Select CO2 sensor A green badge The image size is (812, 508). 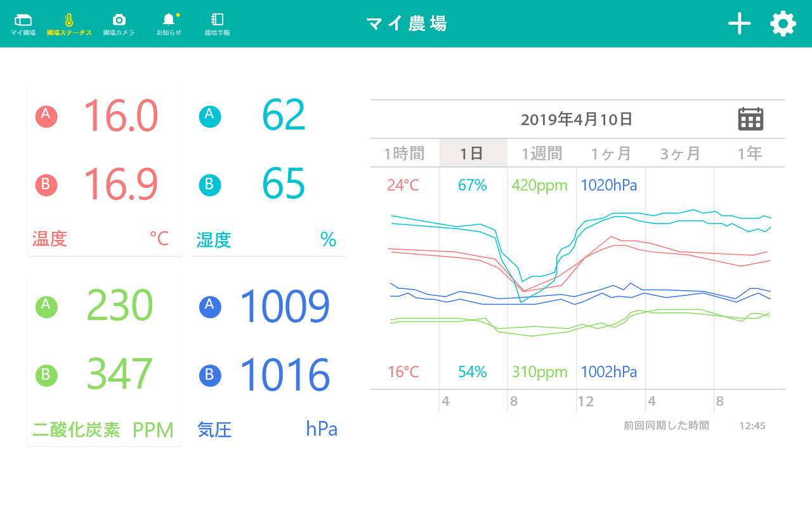pyautogui.click(x=46, y=307)
